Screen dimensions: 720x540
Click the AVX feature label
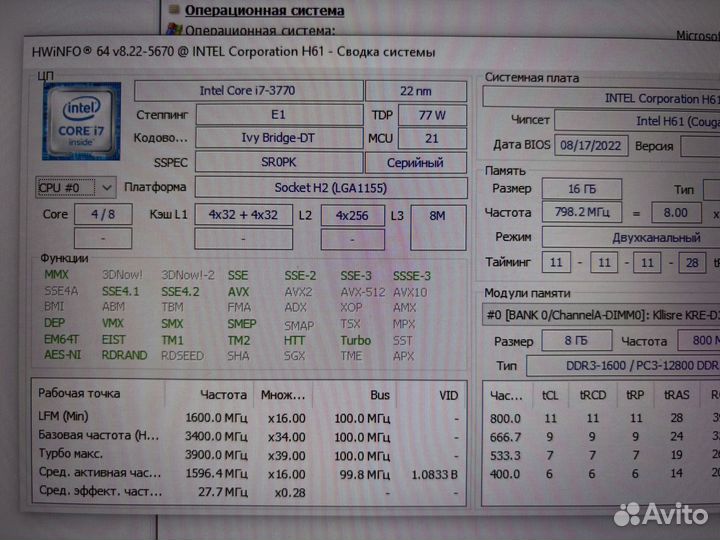[238, 292]
